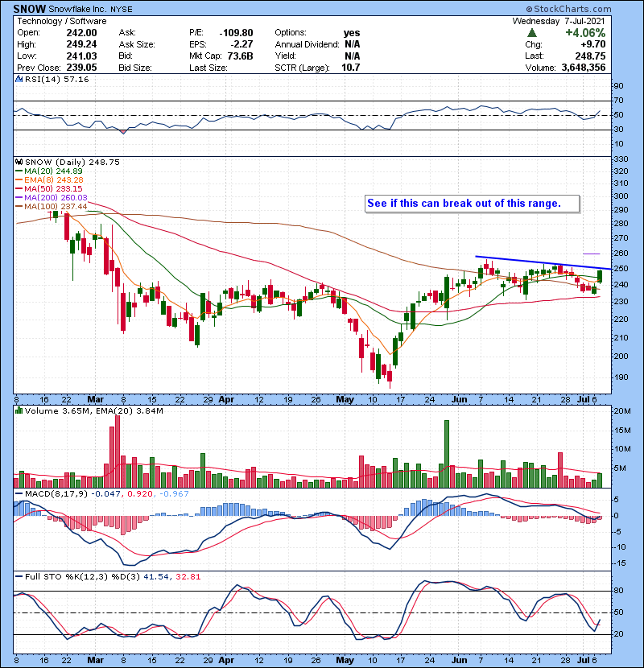Click the blue descending trendline
This screenshot has width=644, height=668.
(x=543, y=262)
